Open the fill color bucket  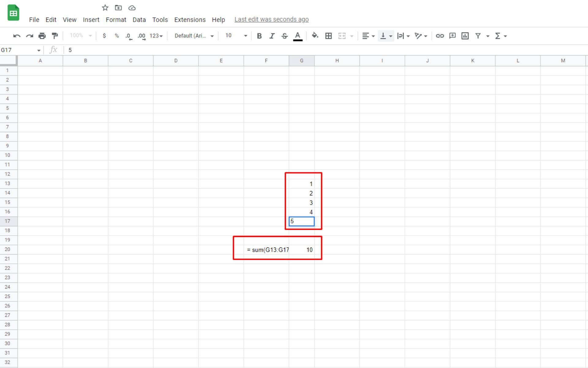[315, 36]
